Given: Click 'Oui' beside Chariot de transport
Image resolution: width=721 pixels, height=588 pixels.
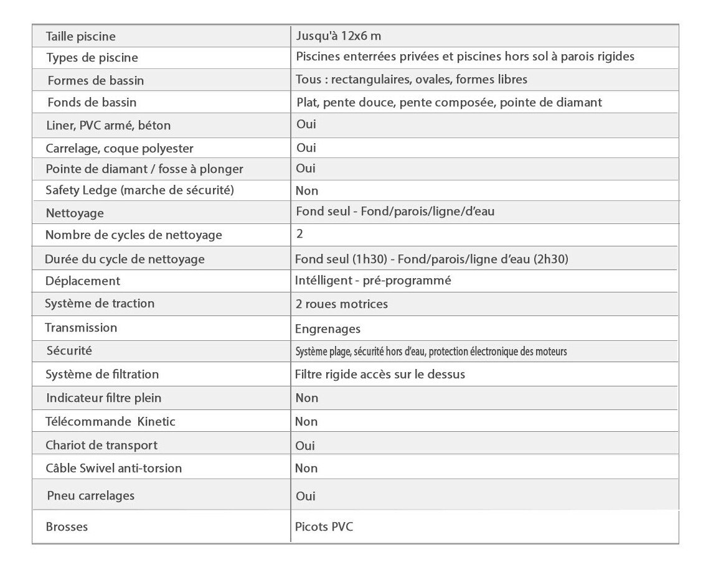Looking at the screenshot, I should click(x=305, y=446).
